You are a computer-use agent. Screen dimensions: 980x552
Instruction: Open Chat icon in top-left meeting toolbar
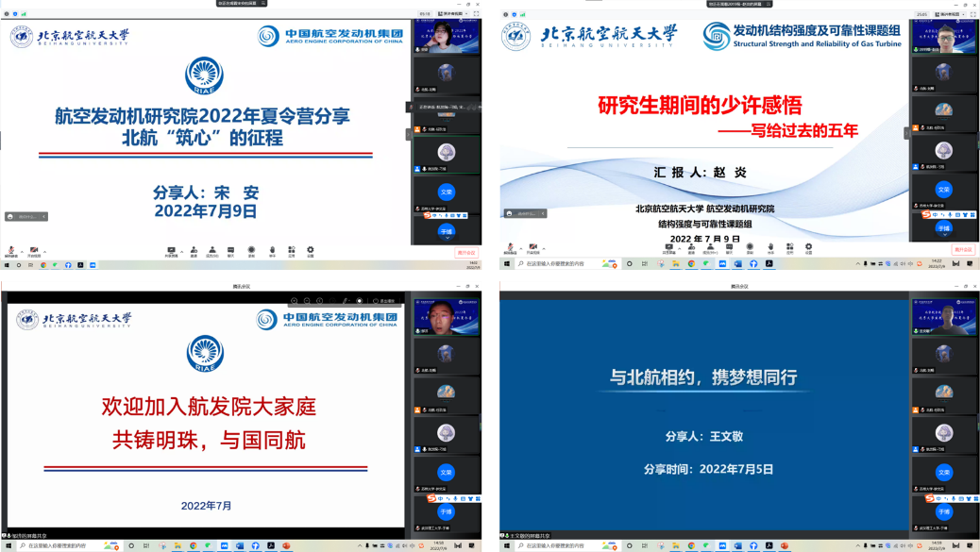tap(231, 250)
